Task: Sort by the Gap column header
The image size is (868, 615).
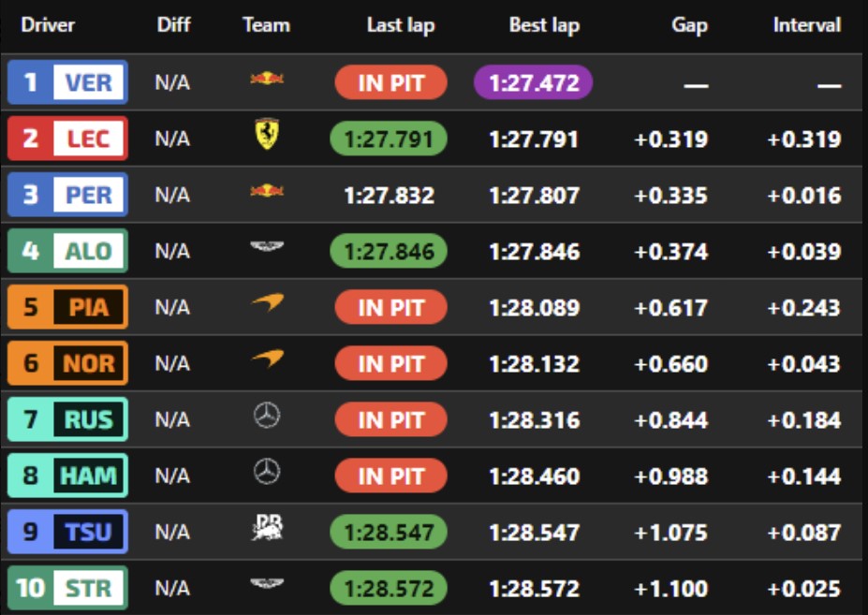Action: pyautogui.click(x=689, y=24)
